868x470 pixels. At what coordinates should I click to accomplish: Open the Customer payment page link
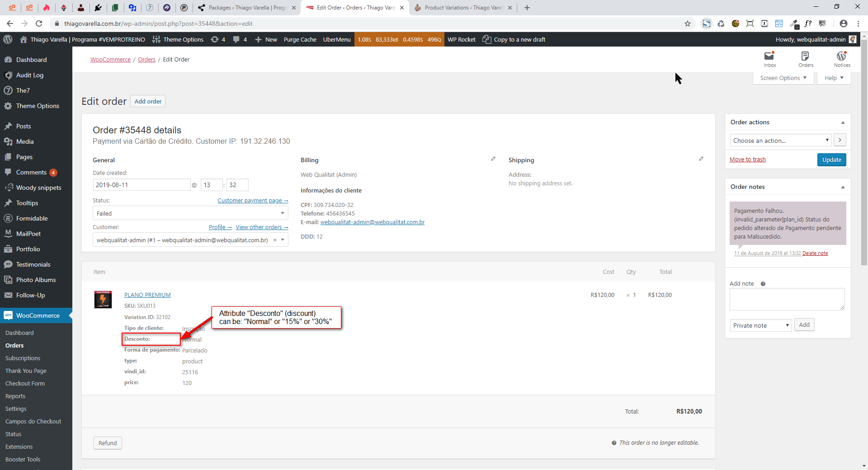point(253,201)
